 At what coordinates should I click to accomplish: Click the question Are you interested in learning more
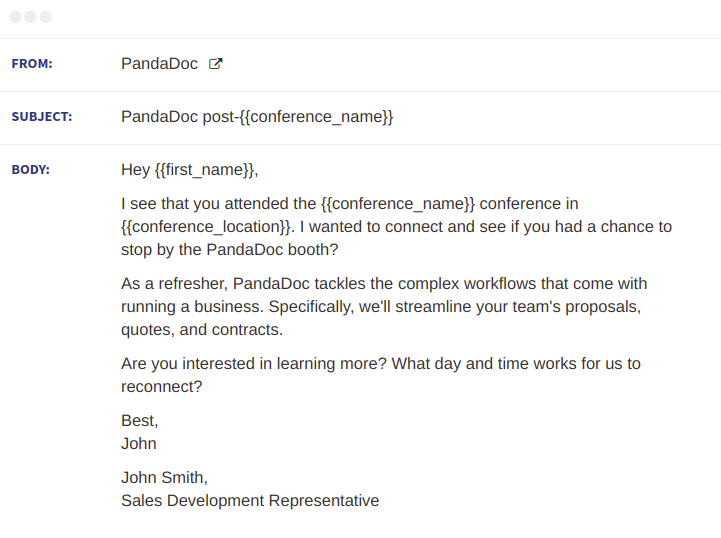(x=254, y=364)
